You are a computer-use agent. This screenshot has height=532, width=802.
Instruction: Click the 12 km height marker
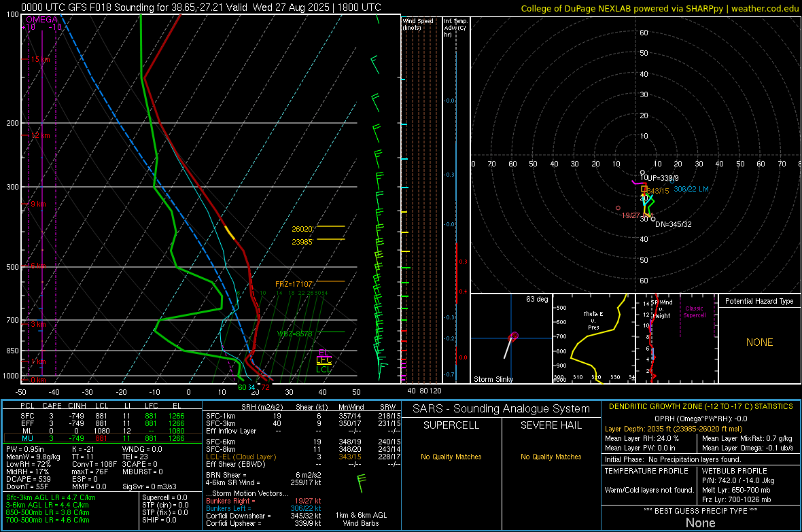(40, 136)
